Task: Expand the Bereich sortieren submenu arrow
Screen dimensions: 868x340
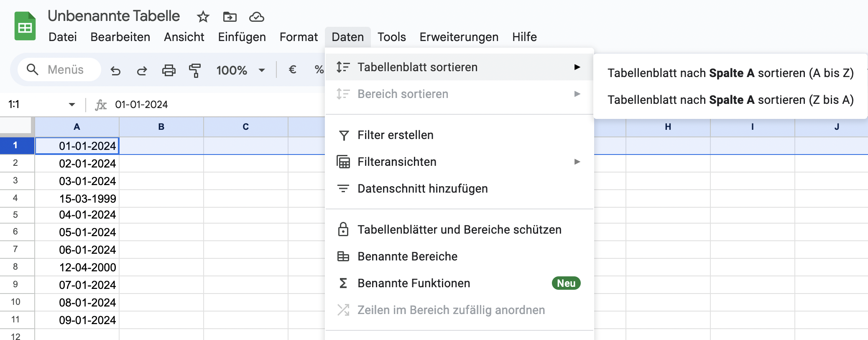Action: point(577,94)
